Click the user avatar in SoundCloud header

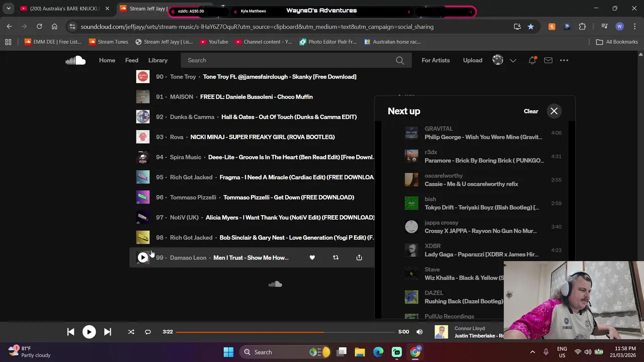(498, 60)
